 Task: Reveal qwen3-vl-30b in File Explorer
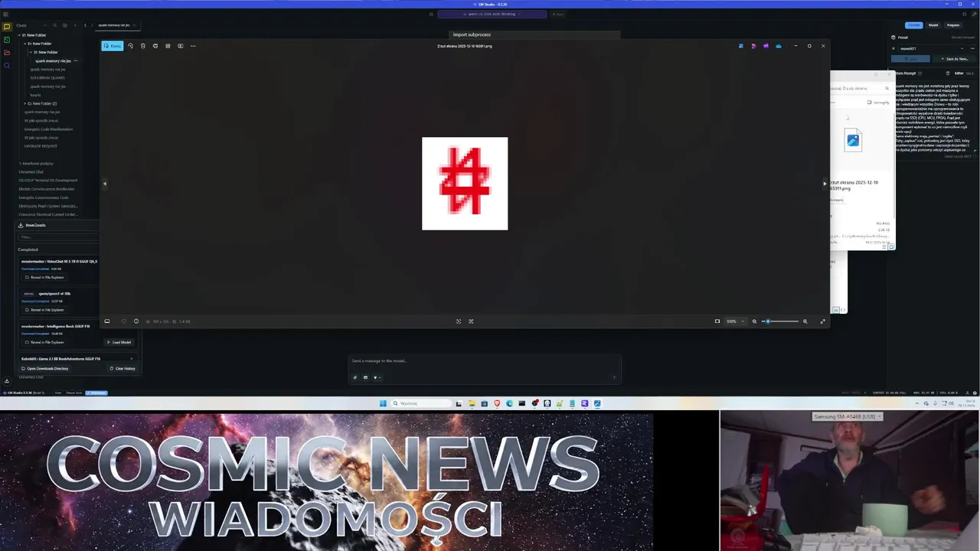[x=45, y=310]
